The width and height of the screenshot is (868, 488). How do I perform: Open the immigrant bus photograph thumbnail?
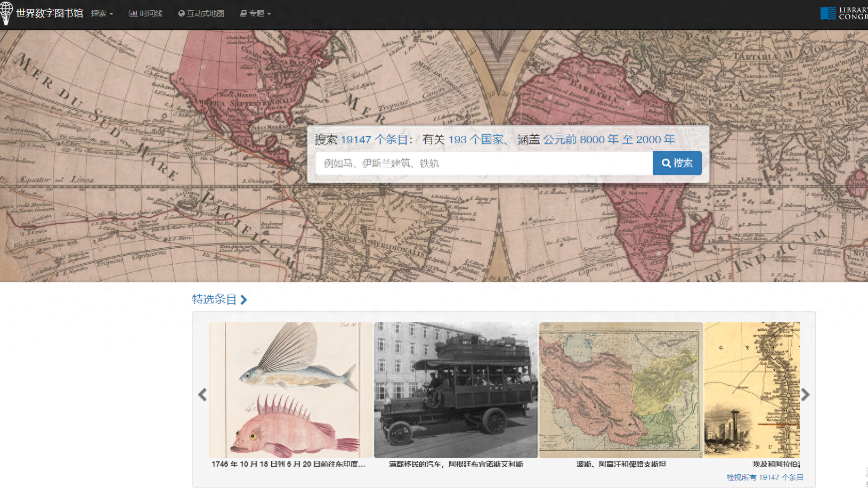[456, 390]
